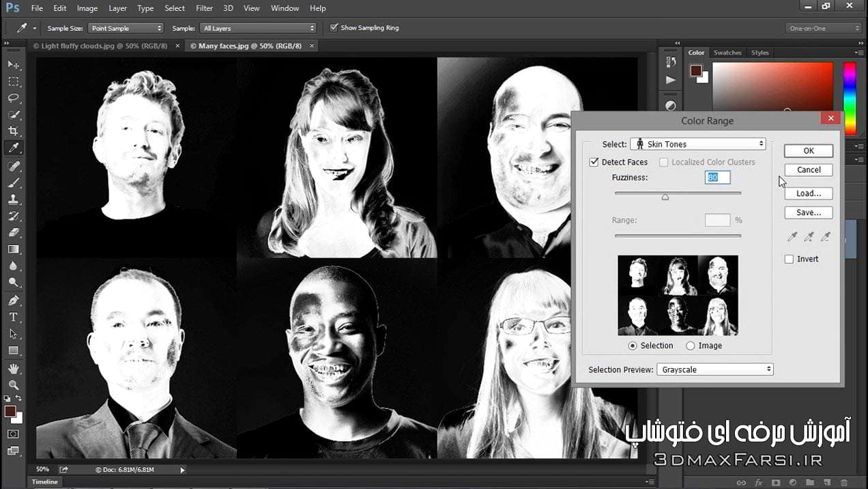The width and height of the screenshot is (868, 489).
Task: Click the Fuzziness value field
Action: pos(717,178)
